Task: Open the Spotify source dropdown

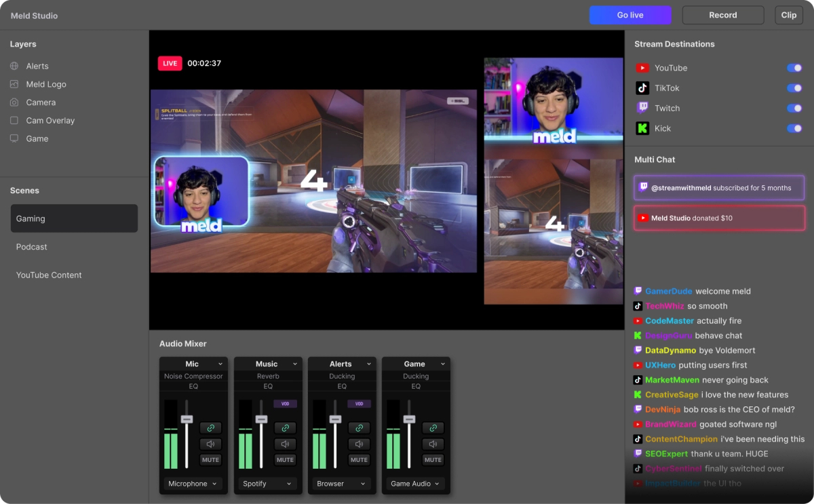Action: (x=268, y=484)
